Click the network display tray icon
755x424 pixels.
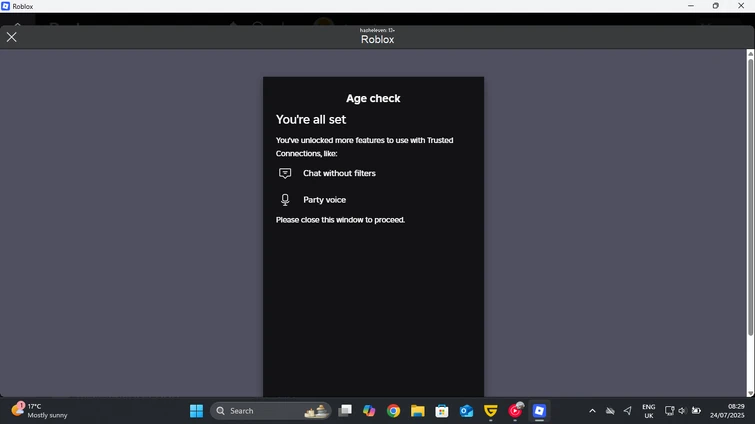click(x=669, y=411)
